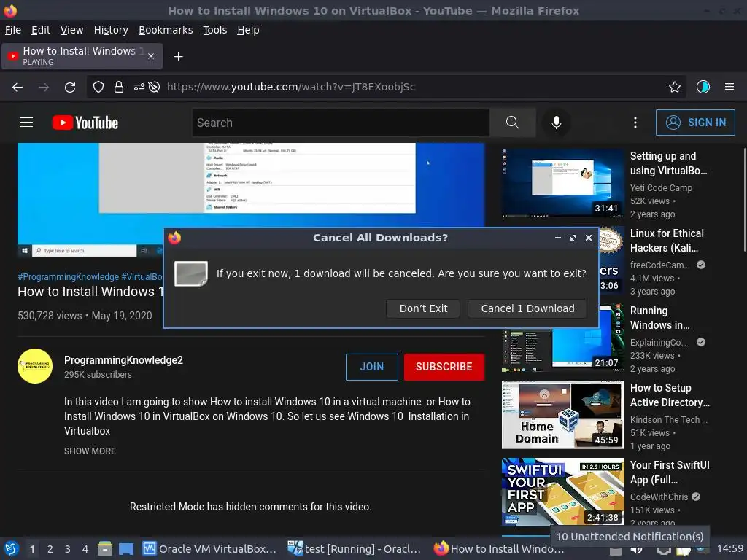The height and width of the screenshot is (560, 747).
Task: Open Setting up and using VirtualBox thumbnail
Action: coord(562,183)
